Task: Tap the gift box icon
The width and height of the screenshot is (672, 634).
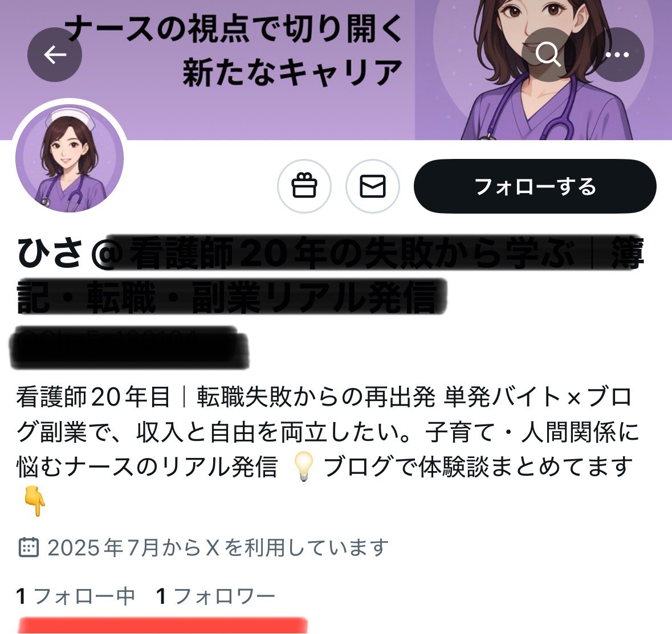Action: click(304, 186)
